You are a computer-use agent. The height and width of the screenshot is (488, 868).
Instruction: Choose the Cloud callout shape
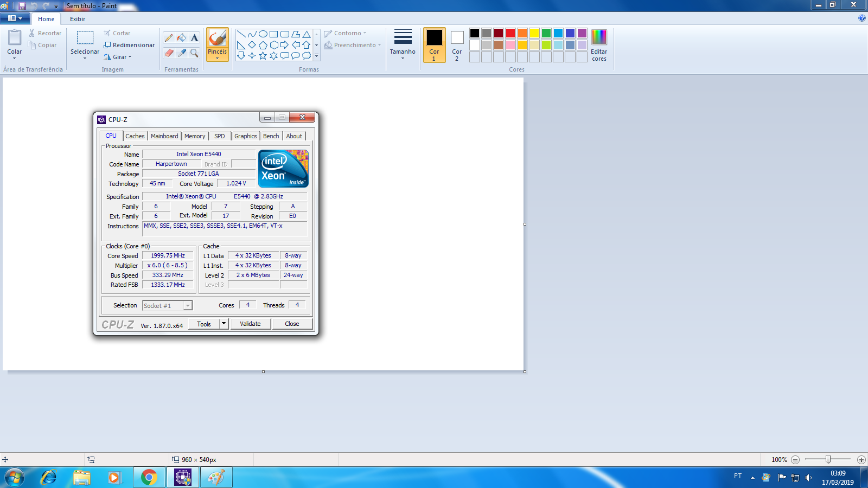307,55
